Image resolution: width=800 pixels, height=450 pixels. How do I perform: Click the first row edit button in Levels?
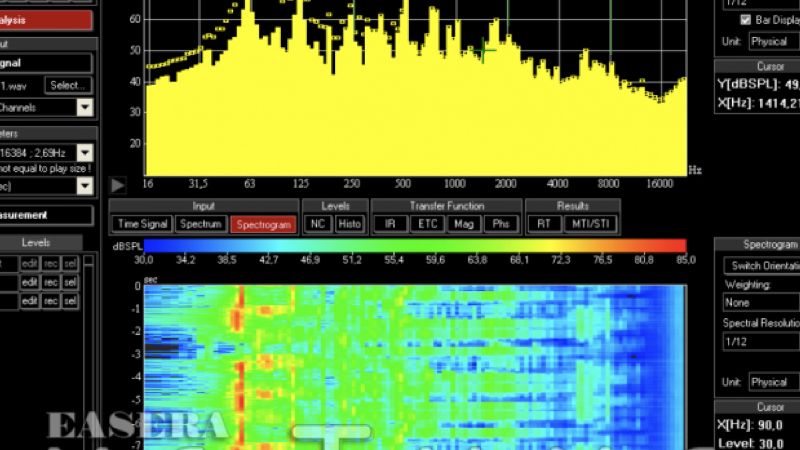click(30, 264)
